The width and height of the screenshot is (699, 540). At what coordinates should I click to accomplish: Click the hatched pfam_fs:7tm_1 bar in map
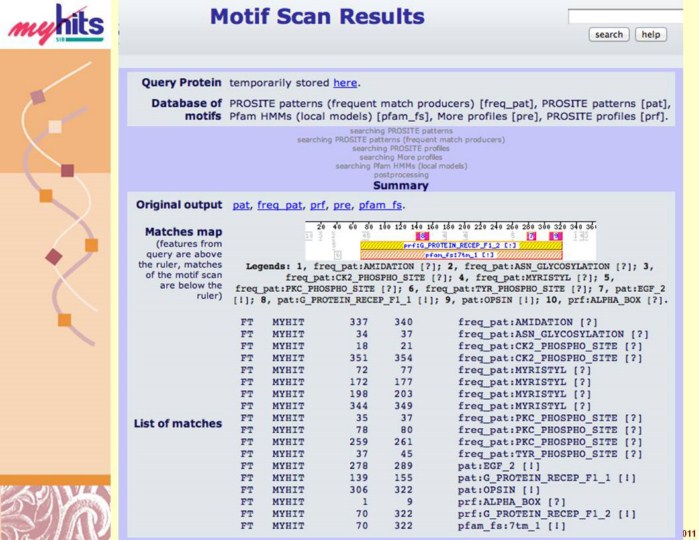(460, 255)
